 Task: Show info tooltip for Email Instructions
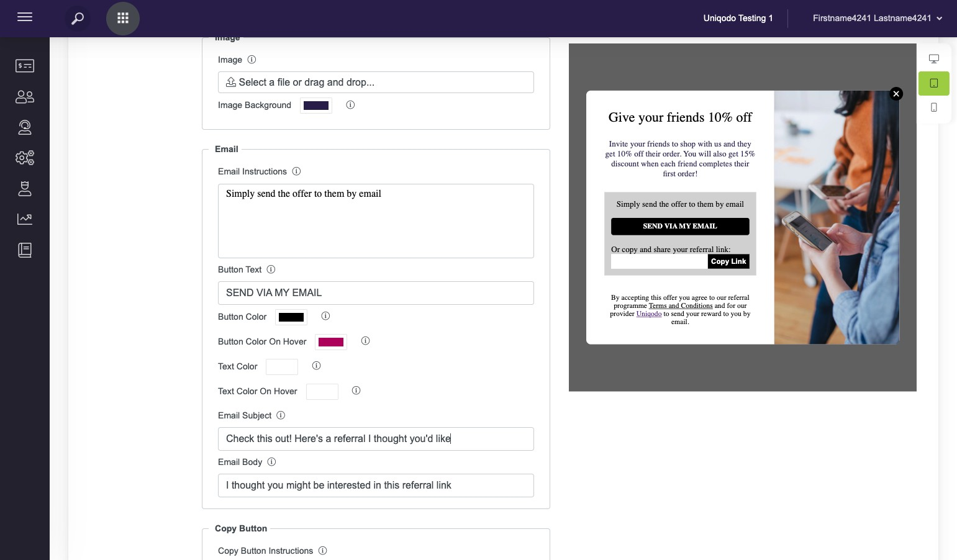pos(296,171)
